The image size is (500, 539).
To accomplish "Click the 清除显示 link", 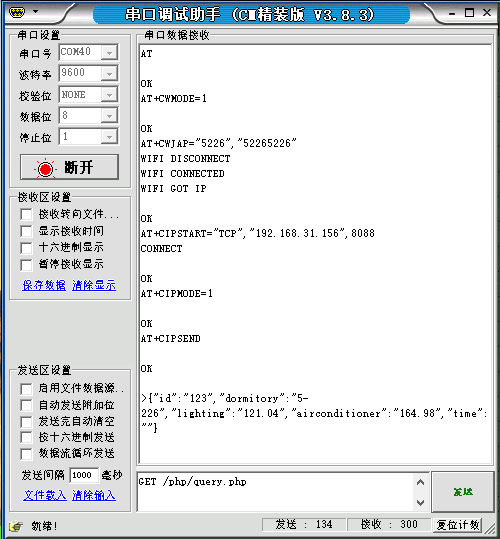I will (94, 285).
